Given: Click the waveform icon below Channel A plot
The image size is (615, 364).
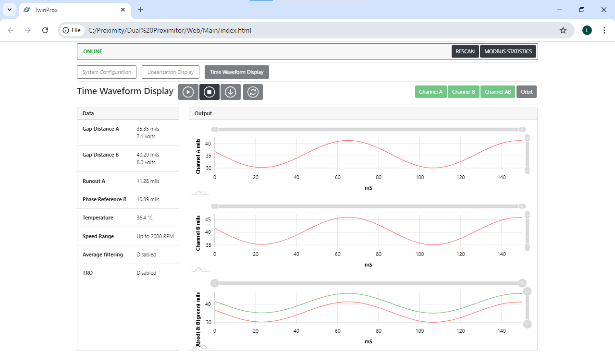Looking at the screenshot, I should pyautogui.click(x=200, y=193).
